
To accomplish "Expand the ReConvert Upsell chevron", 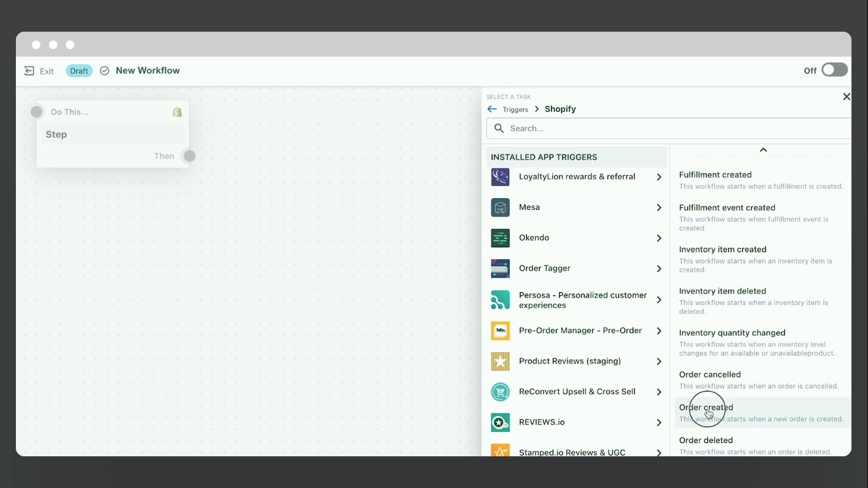I will [659, 392].
